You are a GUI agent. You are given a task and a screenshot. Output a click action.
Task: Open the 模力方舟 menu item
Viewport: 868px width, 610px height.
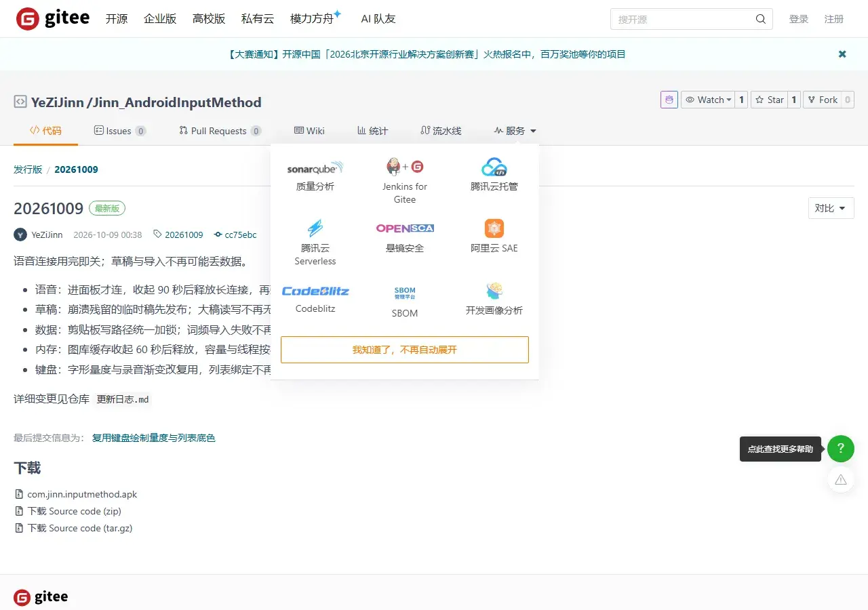click(x=315, y=18)
